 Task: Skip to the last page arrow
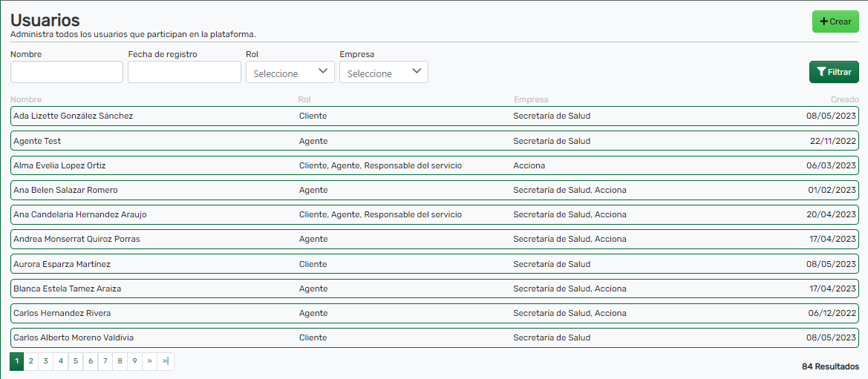166,361
